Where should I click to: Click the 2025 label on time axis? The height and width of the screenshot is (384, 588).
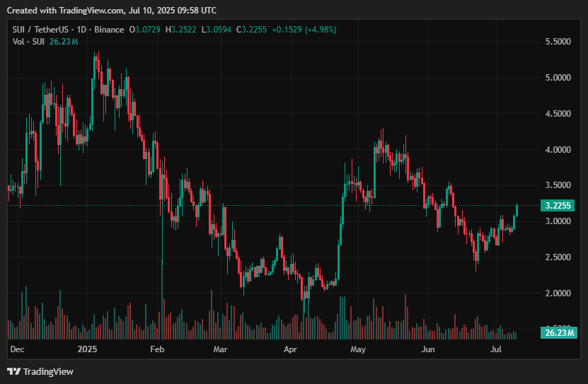coord(88,349)
